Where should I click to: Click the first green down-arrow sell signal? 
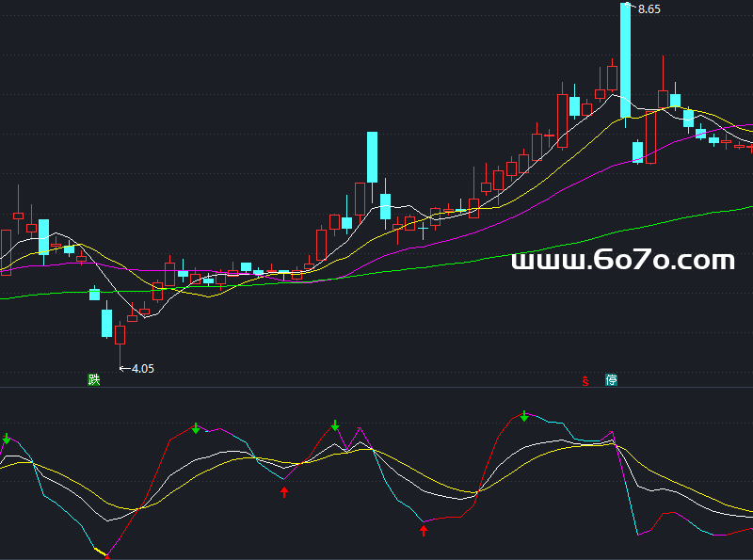tap(7, 439)
